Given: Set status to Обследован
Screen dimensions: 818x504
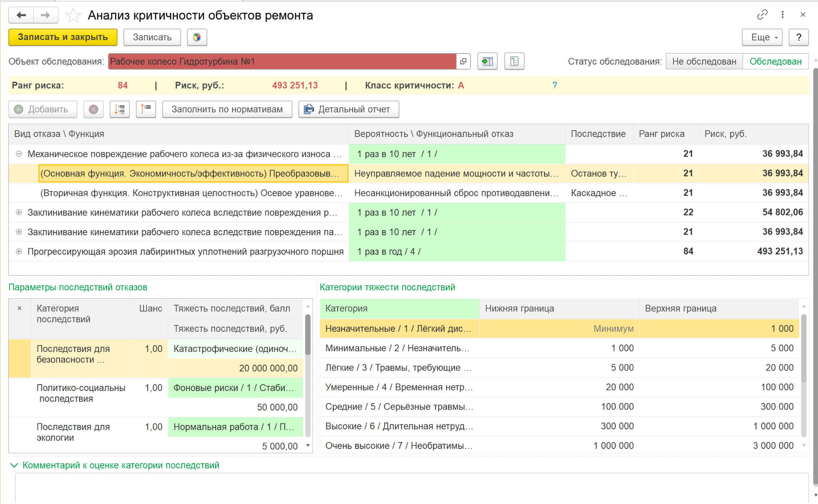Looking at the screenshot, I should [x=775, y=62].
